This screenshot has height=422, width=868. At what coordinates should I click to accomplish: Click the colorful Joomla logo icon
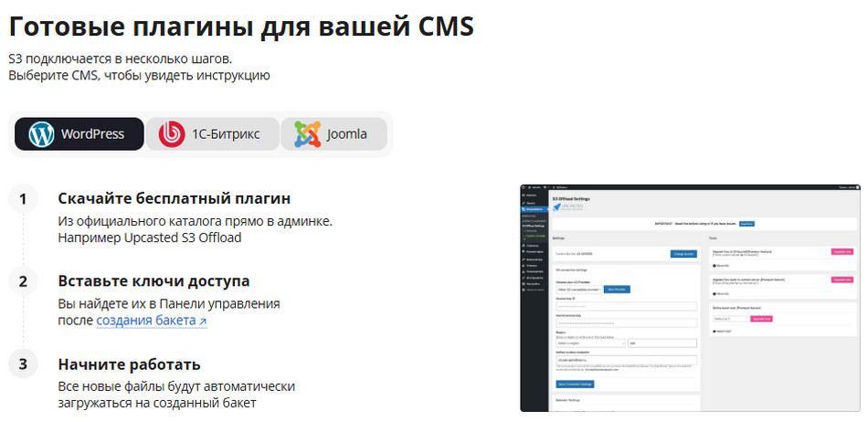[x=307, y=134]
